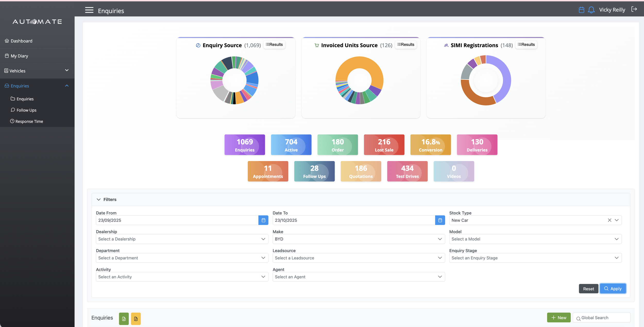Click the Global Search input field
Screen dimensions: 644x327
coord(601,318)
